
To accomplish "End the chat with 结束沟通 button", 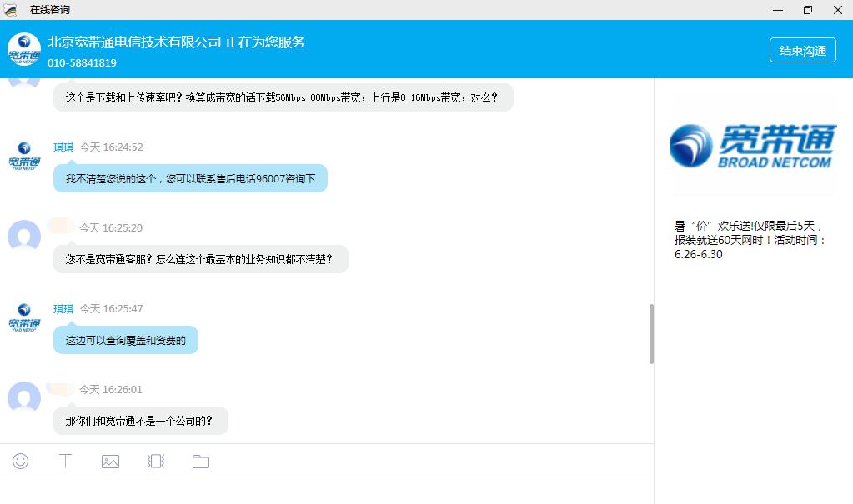I will (802, 50).
